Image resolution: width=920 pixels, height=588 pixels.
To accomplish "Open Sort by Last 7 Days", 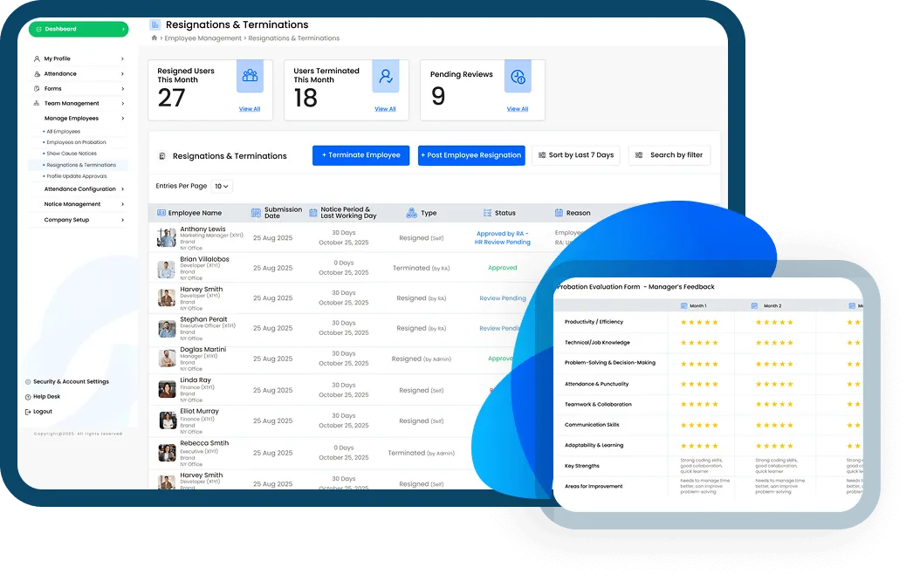I will click(575, 155).
